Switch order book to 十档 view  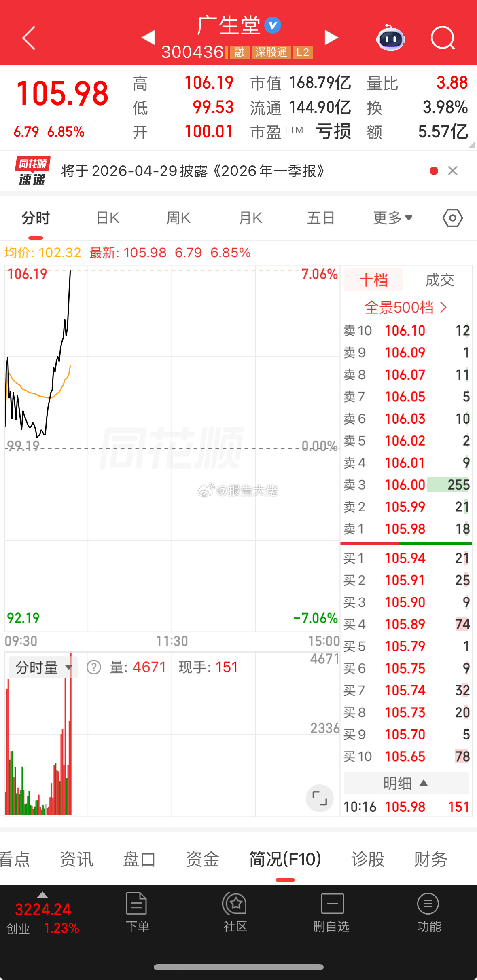click(373, 280)
